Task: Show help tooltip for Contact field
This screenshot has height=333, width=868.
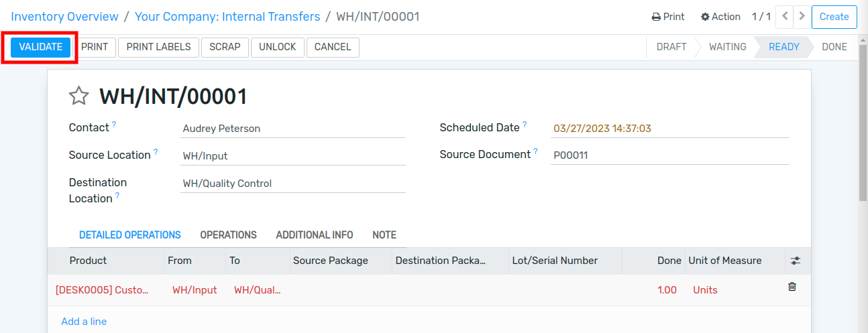Action: click(x=114, y=125)
